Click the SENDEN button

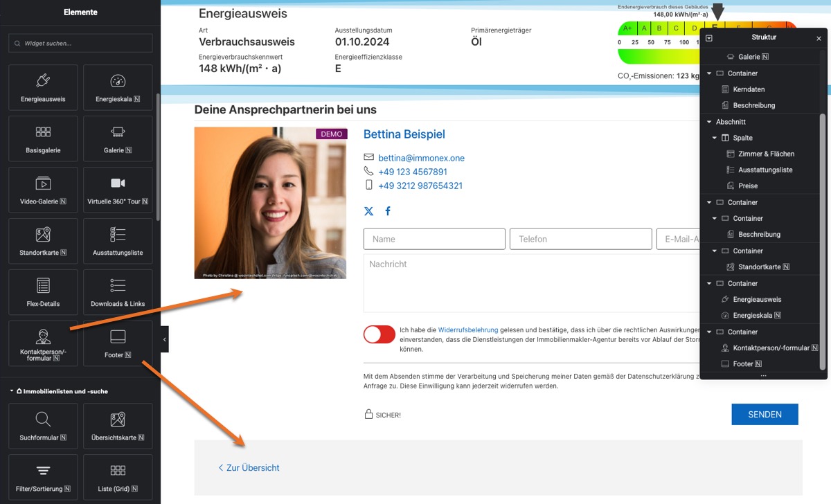coord(765,414)
